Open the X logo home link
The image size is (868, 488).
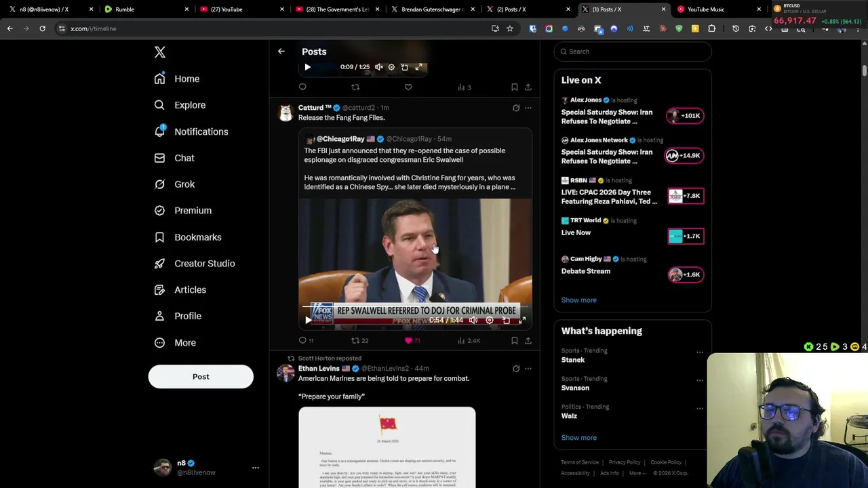pyautogui.click(x=160, y=52)
